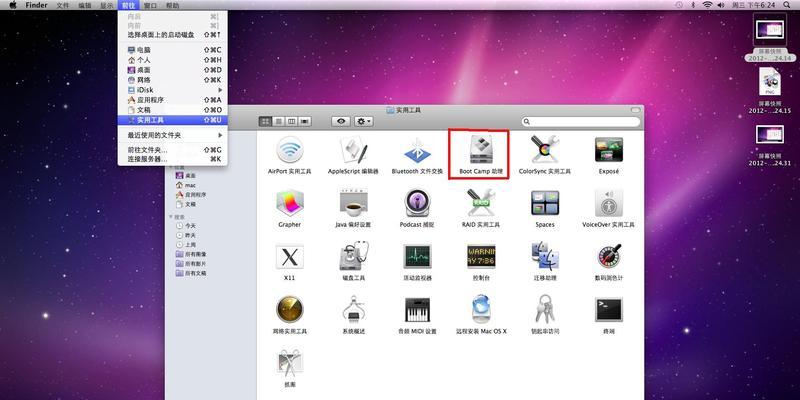Click the Quick Look eye button
Screen dimensions: 800x400
[341, 121]
